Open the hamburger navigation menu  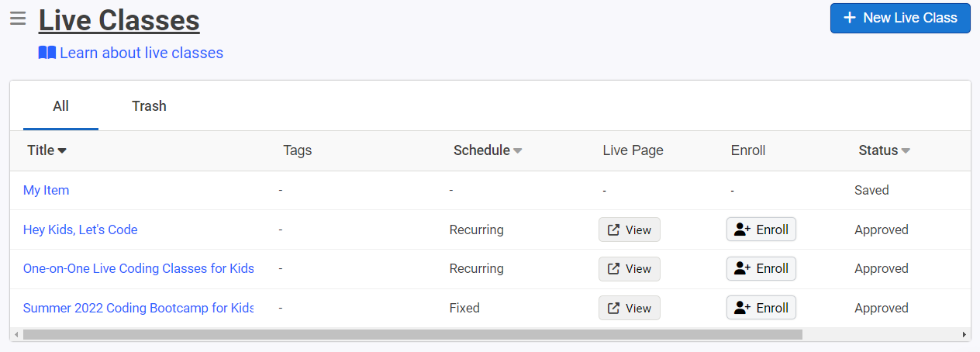[18, 18]
